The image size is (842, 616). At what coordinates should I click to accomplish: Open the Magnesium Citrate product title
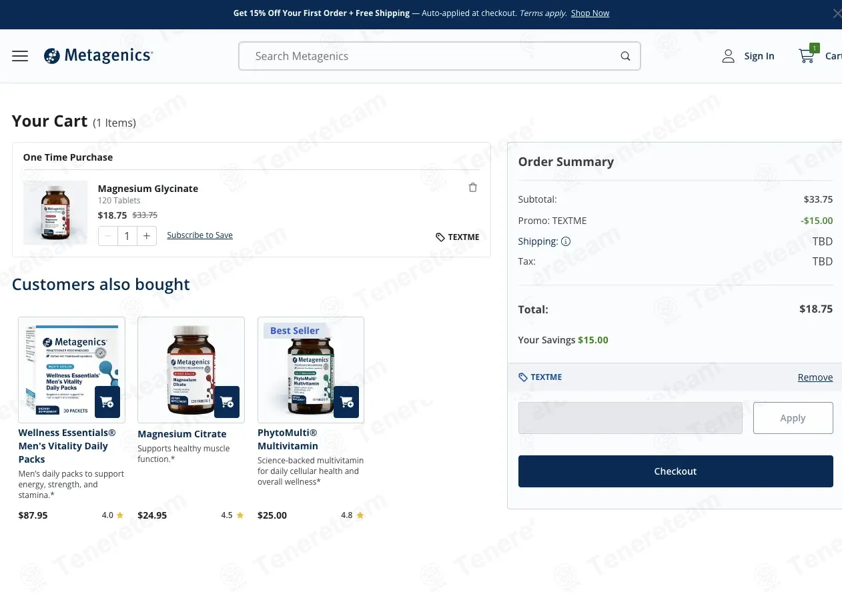[182, 434]
